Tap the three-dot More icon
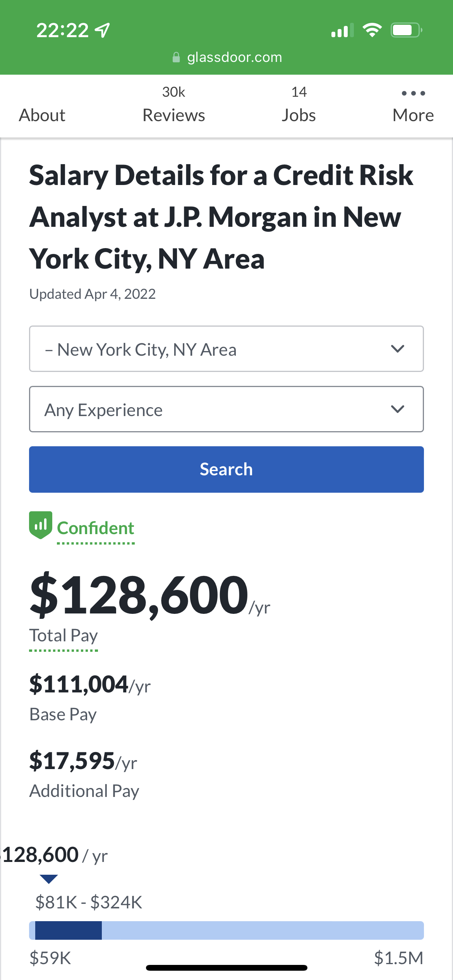Image resolution: width=453 pixels, height=980 pixels. [413, 93]
